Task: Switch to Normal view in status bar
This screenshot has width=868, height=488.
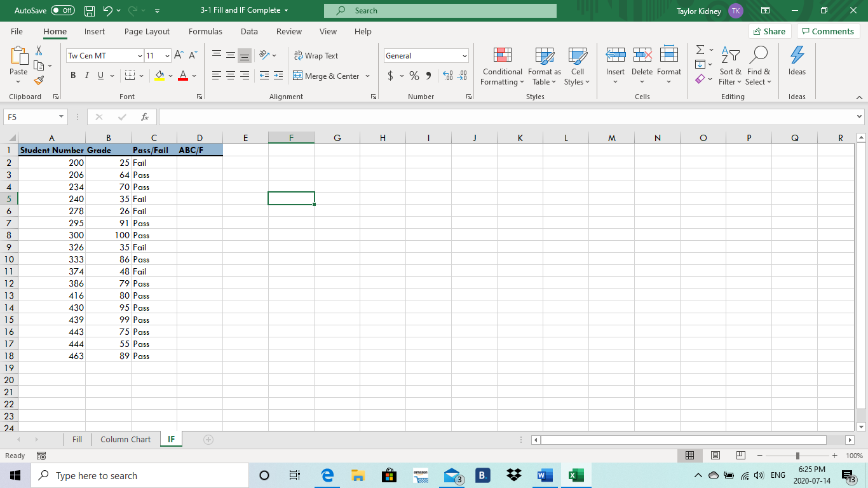Action: [x=689, y=456]
